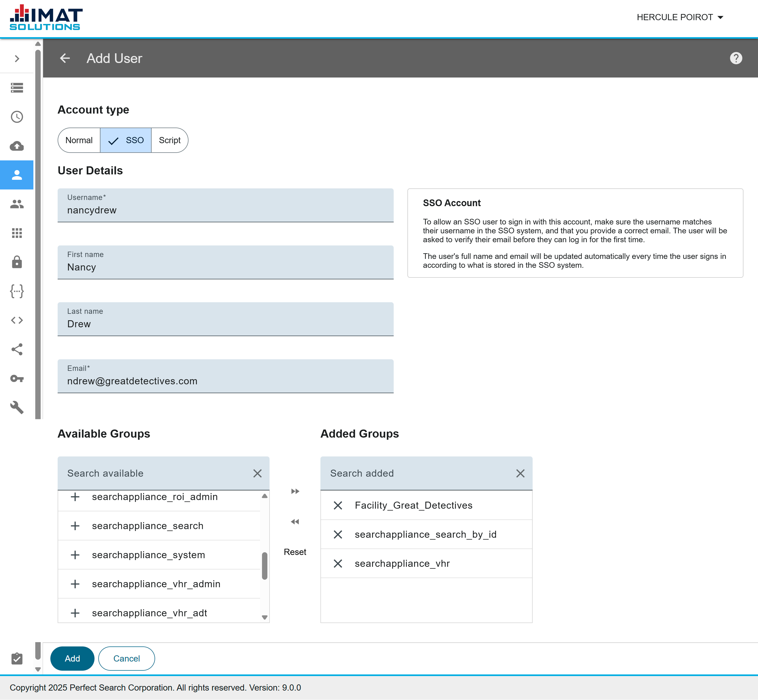
Task: Click the sidebar scroll down arrow
Action: (37, 669)
